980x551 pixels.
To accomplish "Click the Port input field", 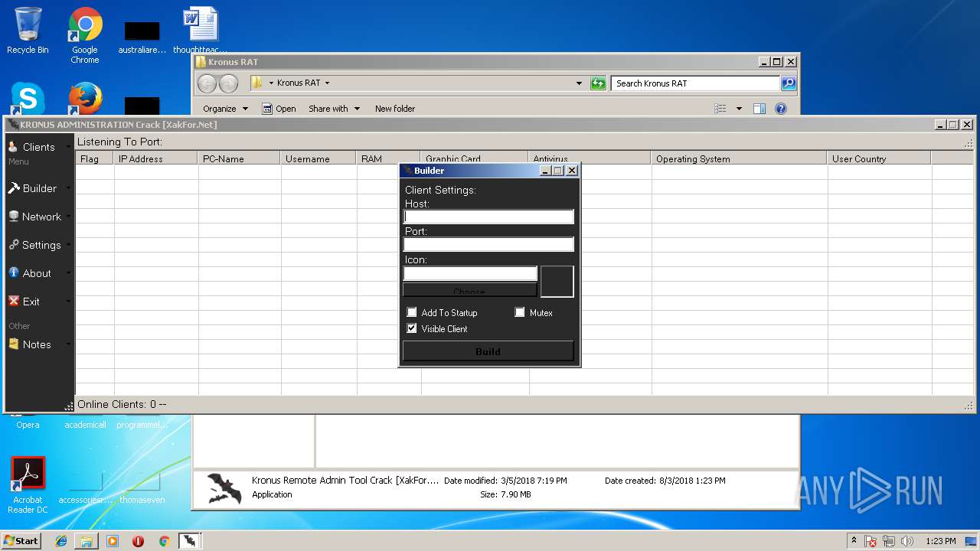I will pos(488,244).
